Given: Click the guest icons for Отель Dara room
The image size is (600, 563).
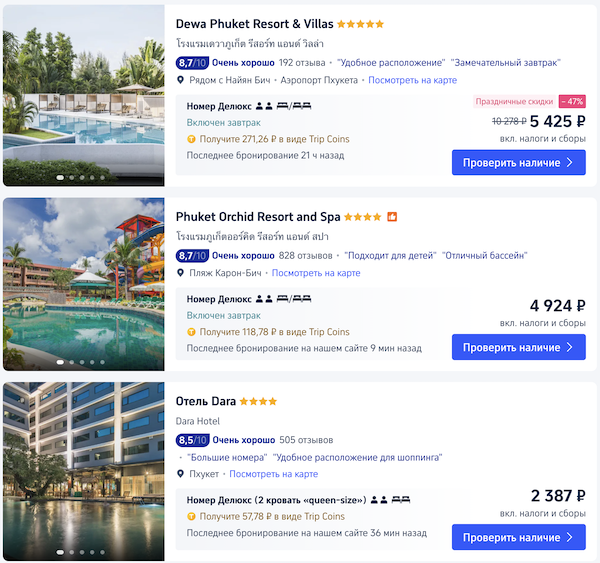Looking at the screenshot, I should tap(379, 499).
